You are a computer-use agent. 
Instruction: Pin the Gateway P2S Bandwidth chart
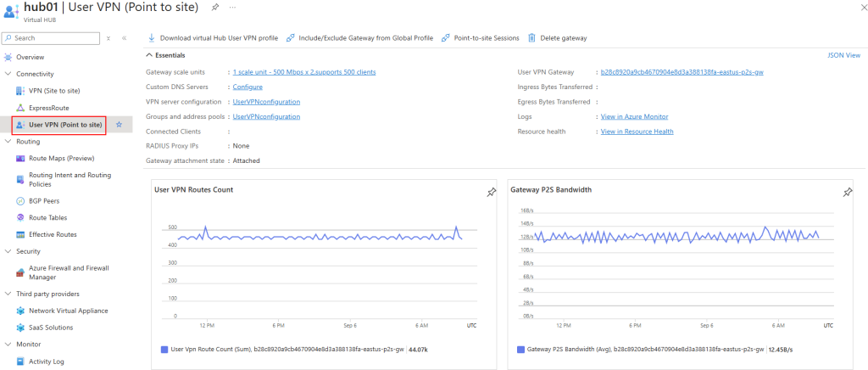click(x=848, y=192)
